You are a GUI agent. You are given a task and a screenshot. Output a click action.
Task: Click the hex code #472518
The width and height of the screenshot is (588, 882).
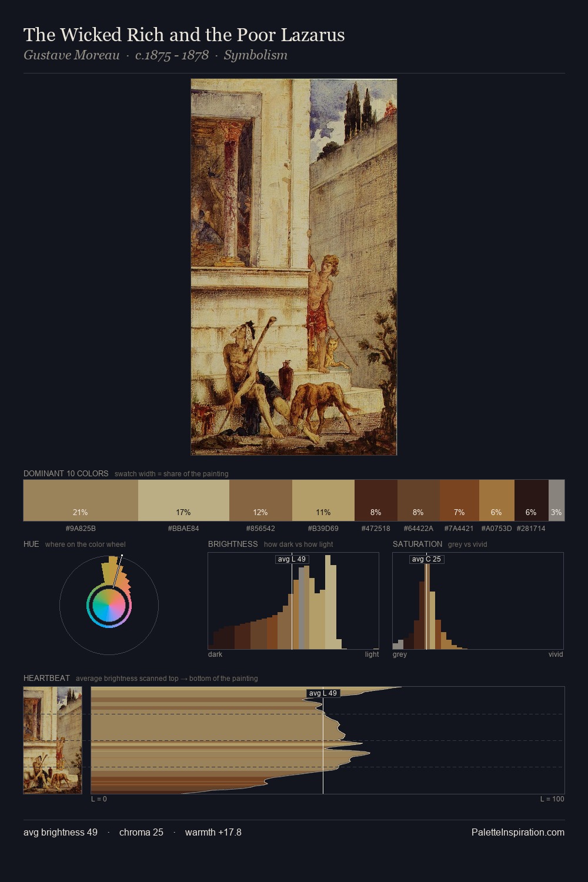pos(376,529)
